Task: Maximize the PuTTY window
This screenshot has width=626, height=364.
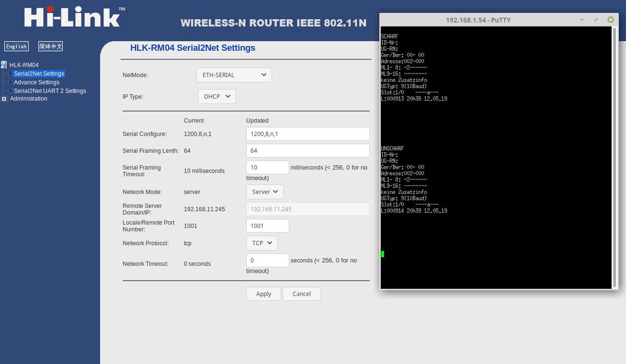Action: (596, 20)
